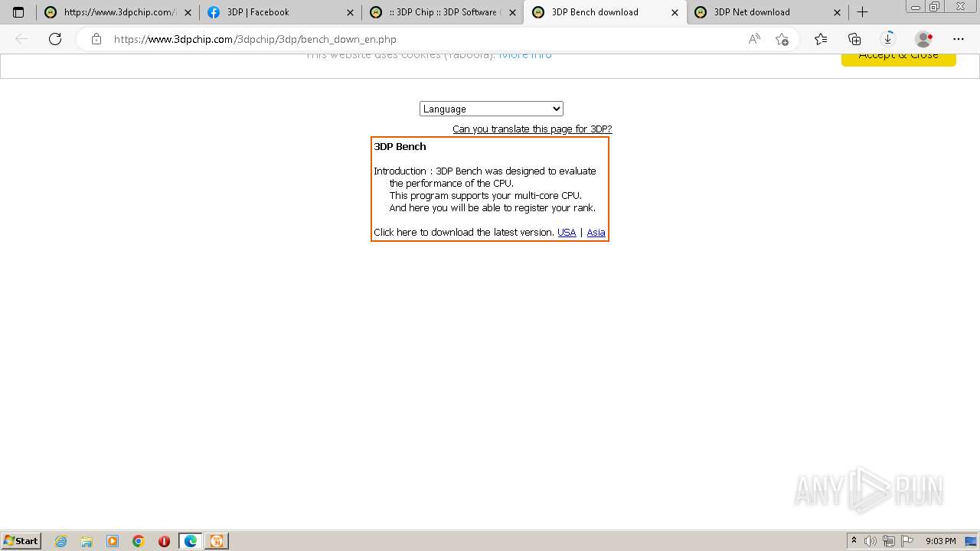Show hidden system tray icons
The width and height of the screenshot is (980, 551).
pos(854,541)
